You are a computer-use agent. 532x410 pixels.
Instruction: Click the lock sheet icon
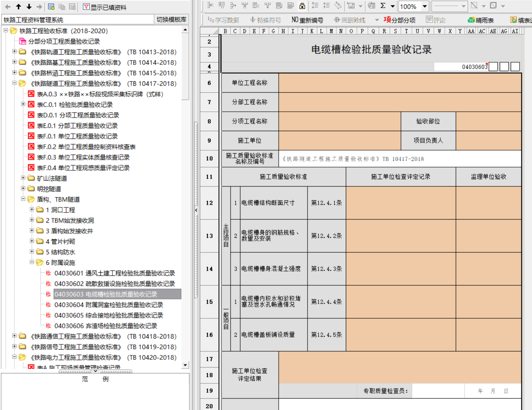pos(302,5)
